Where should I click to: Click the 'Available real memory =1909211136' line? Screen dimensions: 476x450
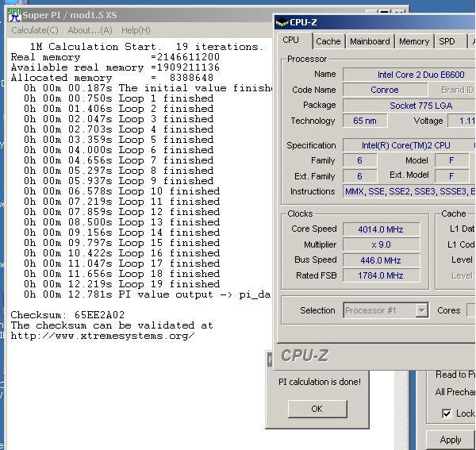click(115, 67)
